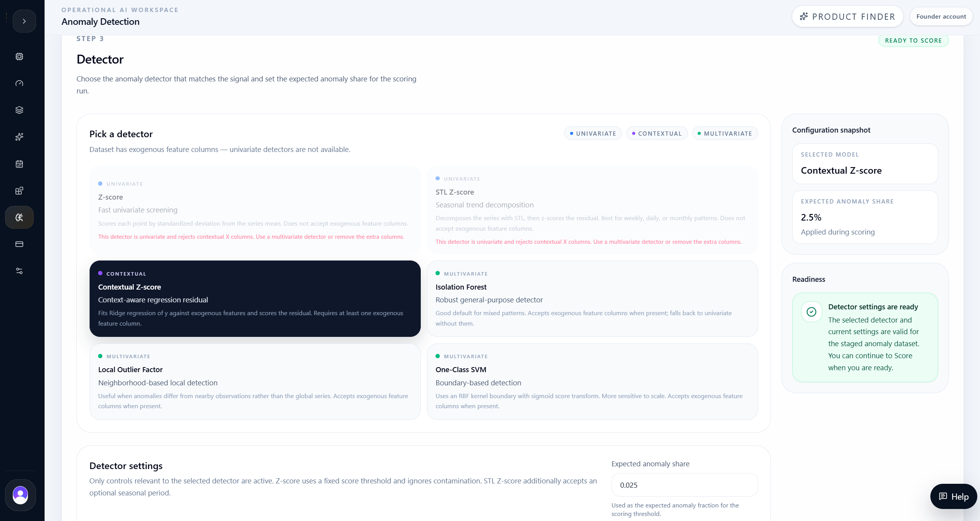Click 'Fast univariate screening' subtitle
This screenshot has width=980, height=521.
(138, 210)
